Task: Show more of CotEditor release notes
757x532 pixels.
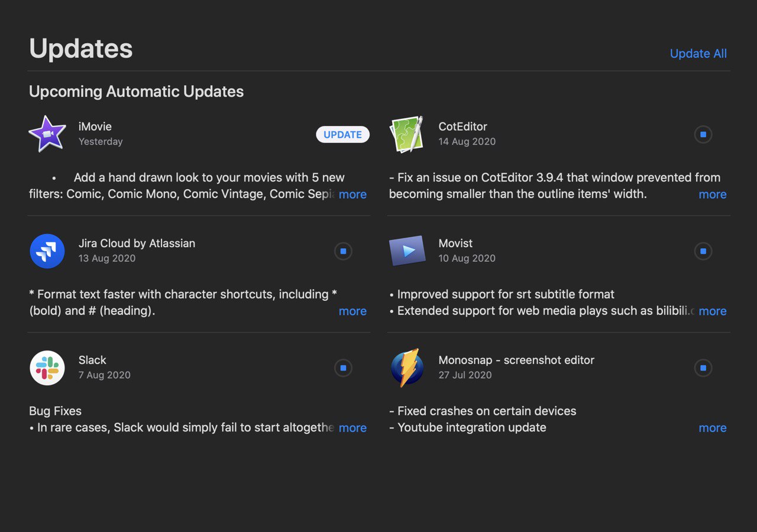Action: [x=712, y=194]
